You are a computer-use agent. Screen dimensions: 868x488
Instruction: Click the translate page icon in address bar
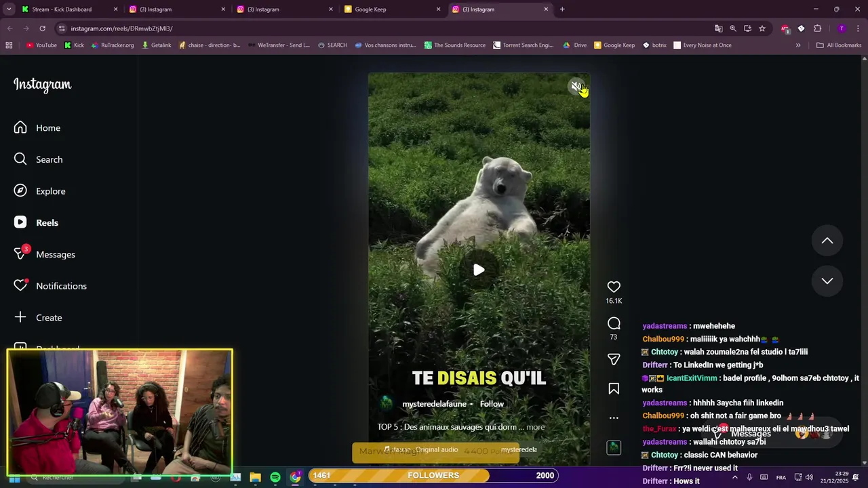pyautogui.click(x=718, y=28)
